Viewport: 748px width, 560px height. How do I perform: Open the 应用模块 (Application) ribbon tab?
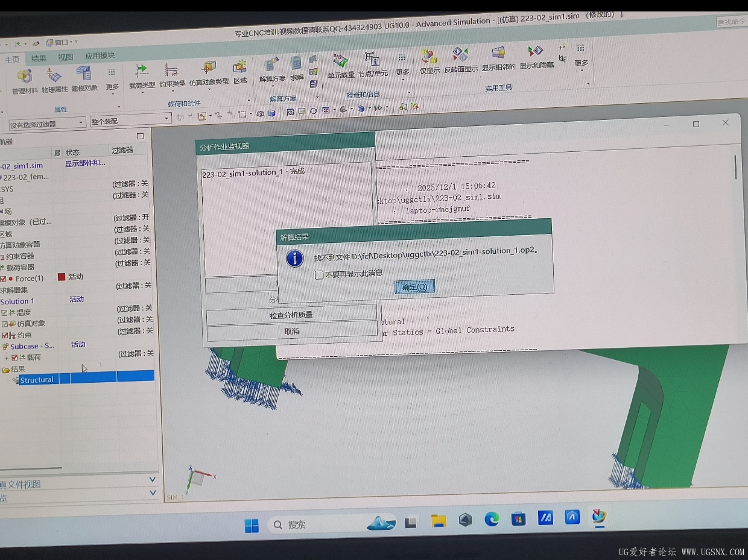[100, 56]
